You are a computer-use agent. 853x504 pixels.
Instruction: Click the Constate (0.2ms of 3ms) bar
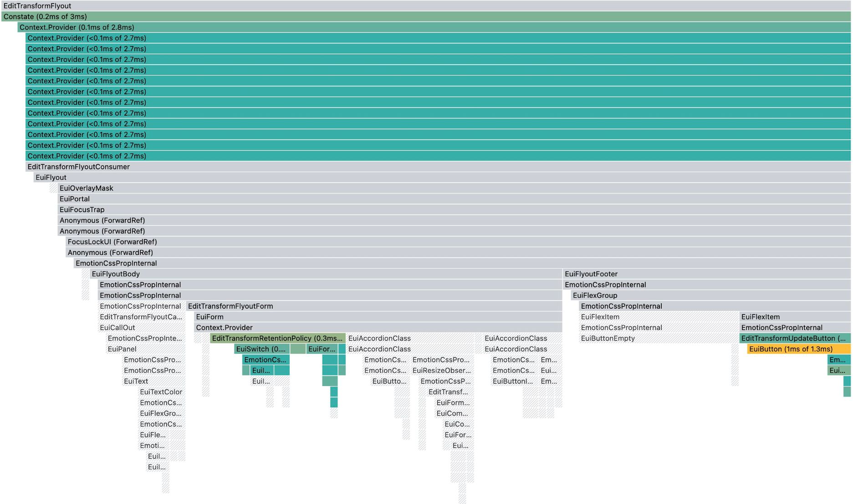pos(426,16)
